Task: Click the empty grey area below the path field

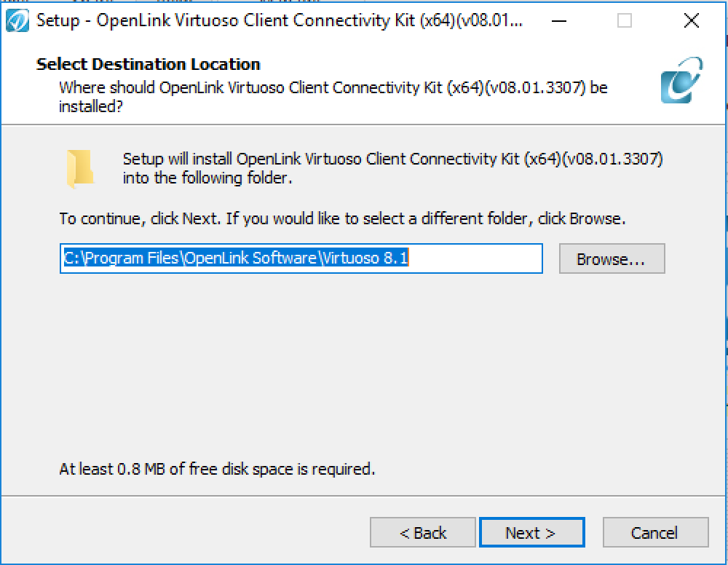Action: tap(362, 367)
